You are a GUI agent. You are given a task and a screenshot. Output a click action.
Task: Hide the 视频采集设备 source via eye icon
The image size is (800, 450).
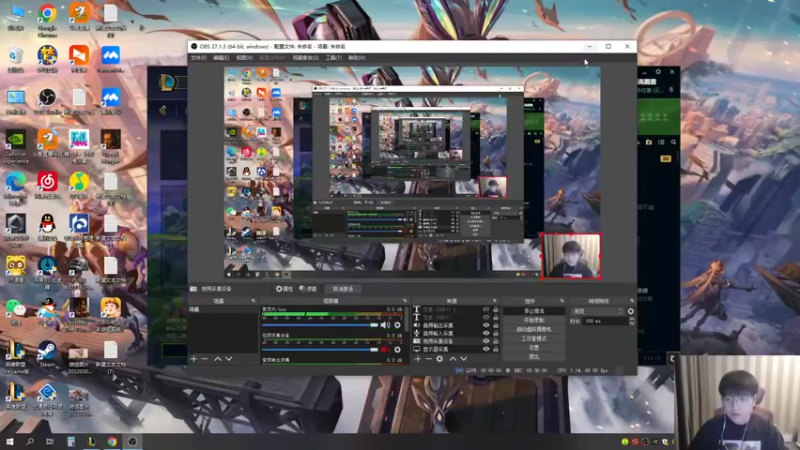click(486, 341)
